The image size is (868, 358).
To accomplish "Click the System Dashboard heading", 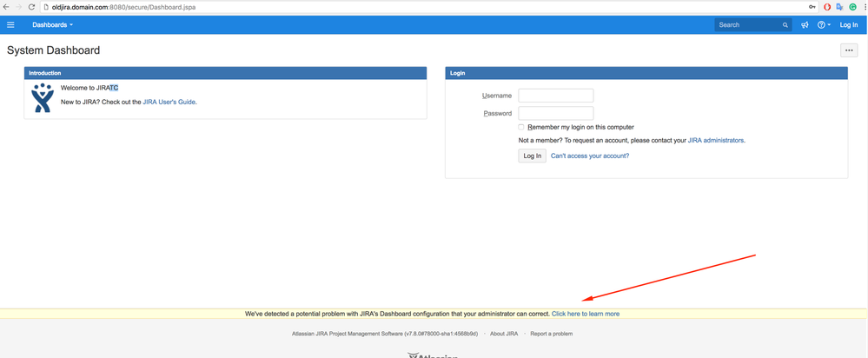I will point(54,50).
